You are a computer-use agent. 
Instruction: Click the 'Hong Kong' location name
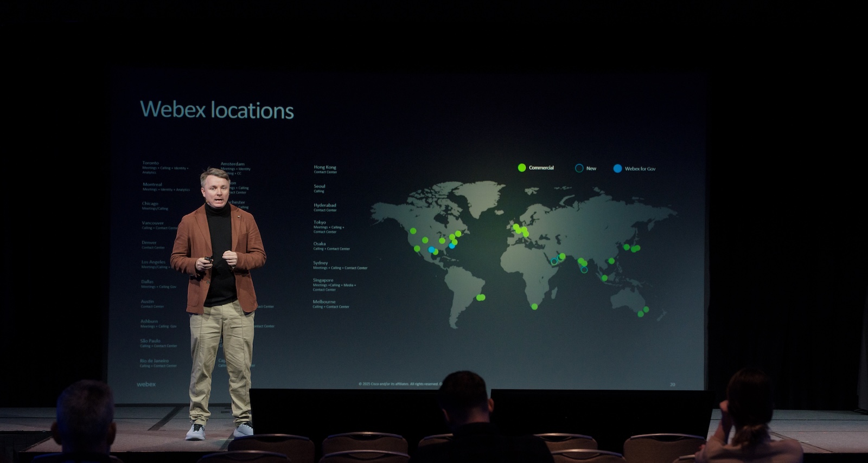(x=325, y=167)
